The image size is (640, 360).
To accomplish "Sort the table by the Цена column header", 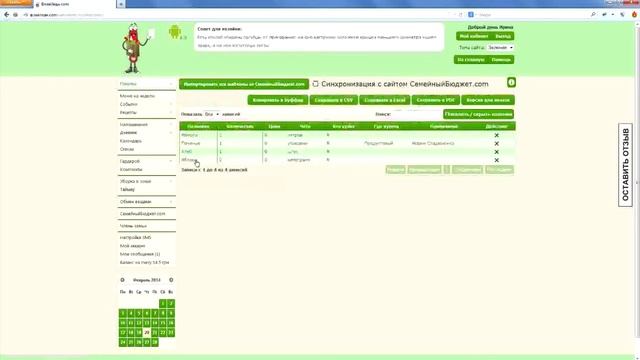I will click(274, 127).
